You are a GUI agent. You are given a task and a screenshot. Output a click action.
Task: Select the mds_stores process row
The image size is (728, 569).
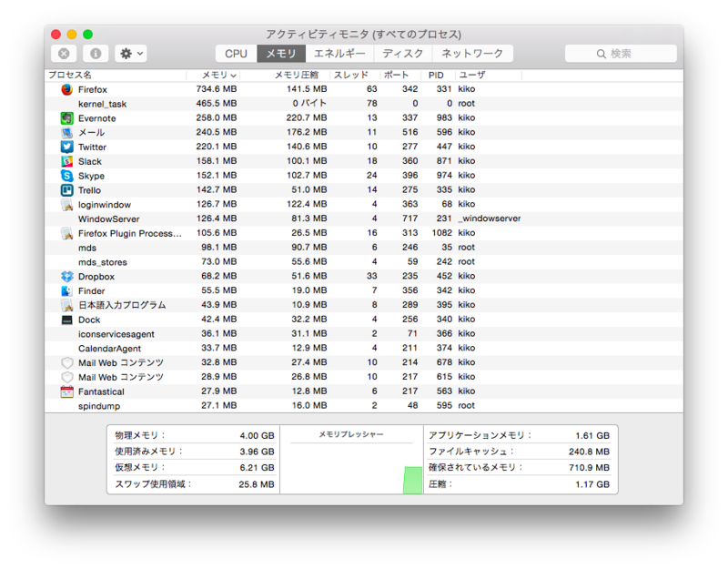364,262
